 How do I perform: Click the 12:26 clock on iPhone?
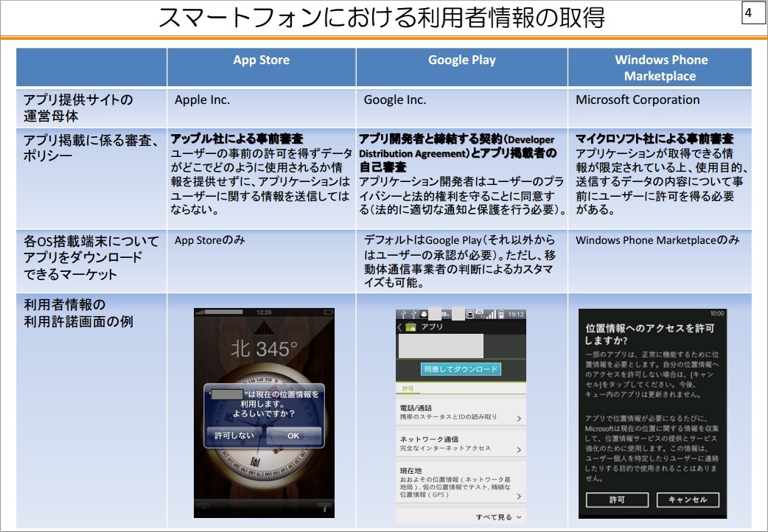coord(264,312)
